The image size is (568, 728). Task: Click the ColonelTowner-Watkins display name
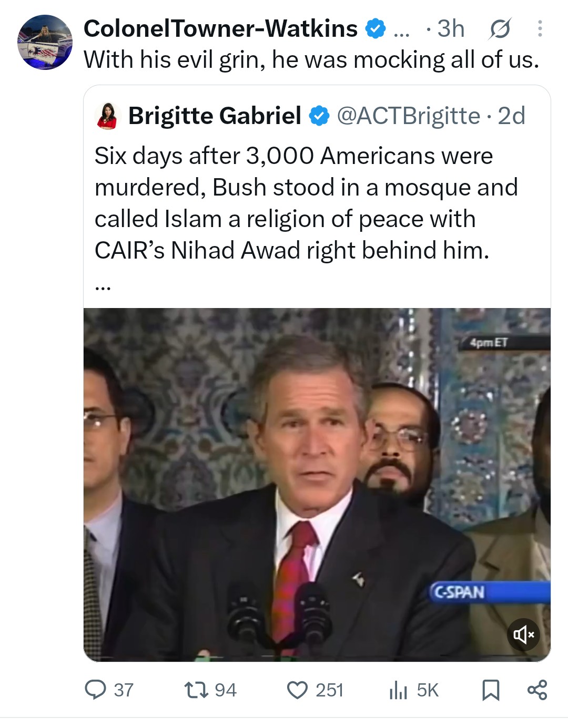220,29
